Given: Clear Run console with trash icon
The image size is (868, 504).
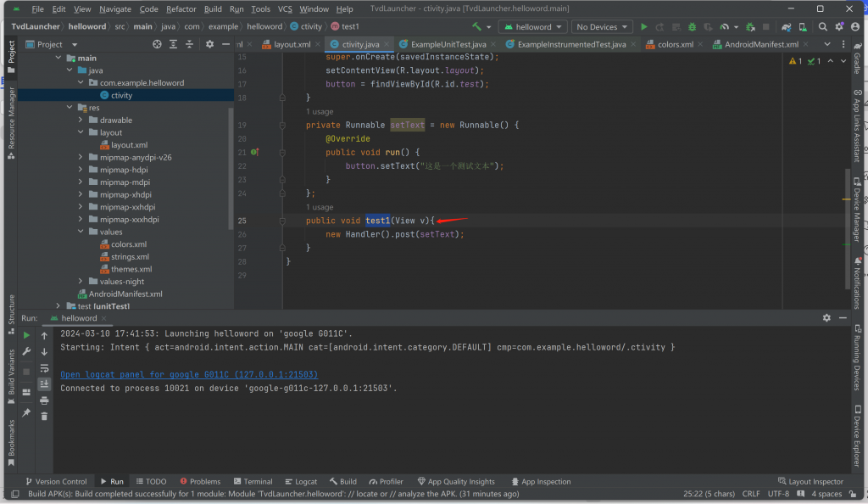Looking at the screenshot, I should click(x=45, y=416).
